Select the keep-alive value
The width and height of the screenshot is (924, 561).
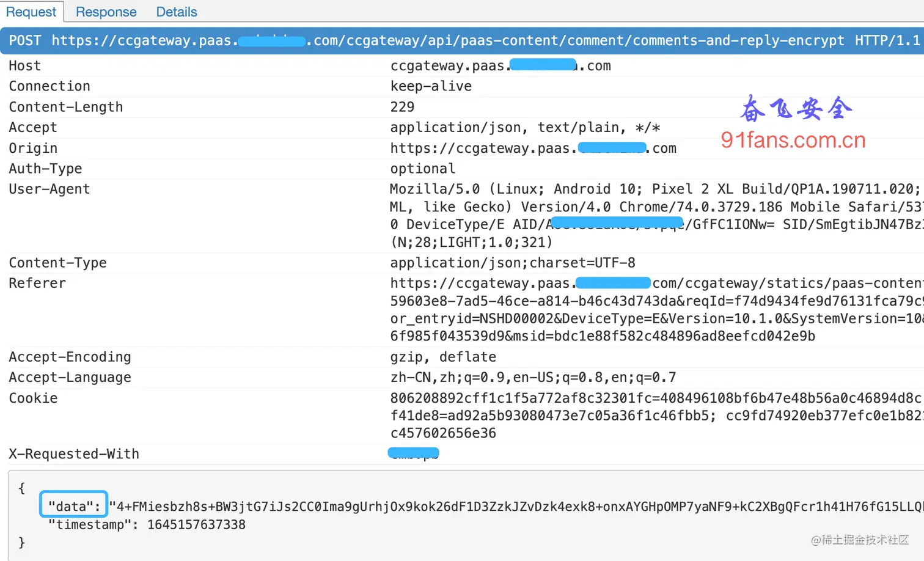(431, 86)
